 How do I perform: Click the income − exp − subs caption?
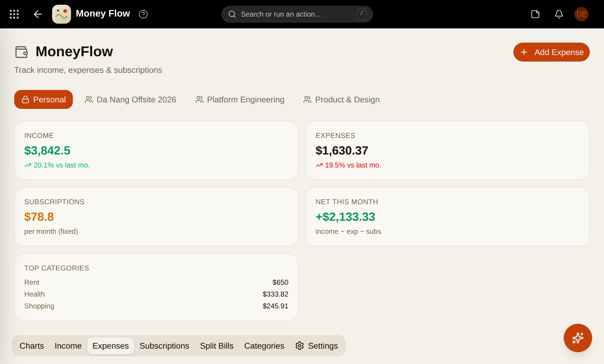[x=348, y=231]
